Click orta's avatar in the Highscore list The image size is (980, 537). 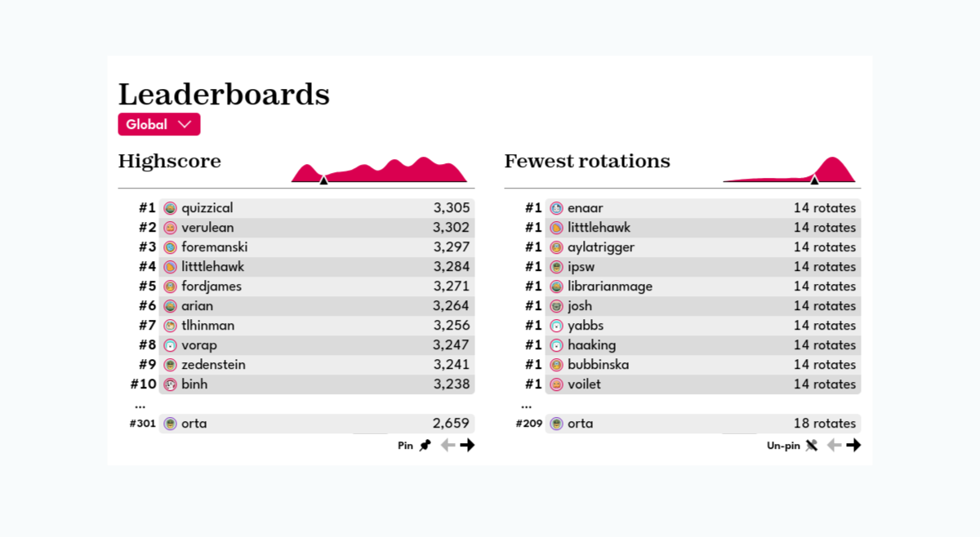pyautogui.click(x=169, y=424)
